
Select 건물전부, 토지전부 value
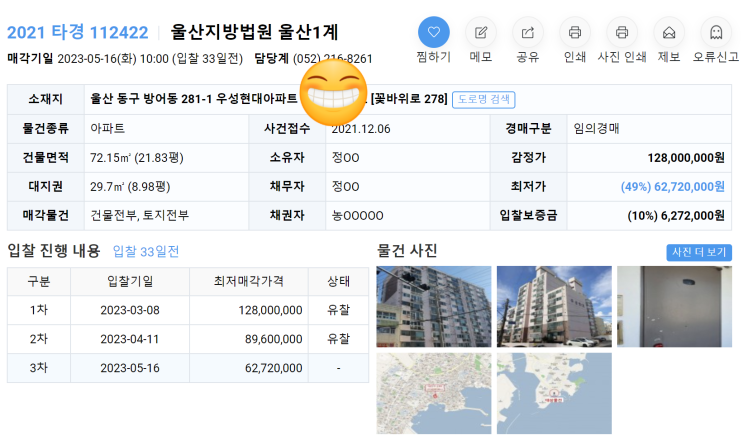pyautogui.click(x=139, y=216)
